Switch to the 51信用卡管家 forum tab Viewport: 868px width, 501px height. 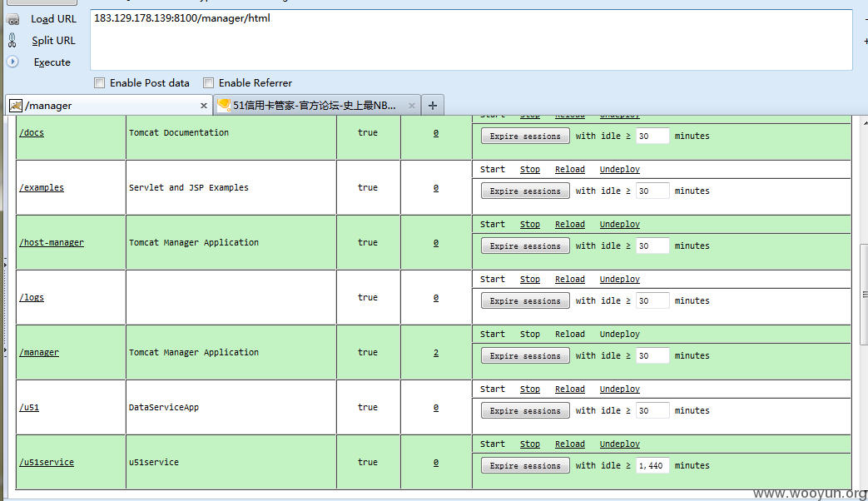pyautogui.click(x=317, y=105)
